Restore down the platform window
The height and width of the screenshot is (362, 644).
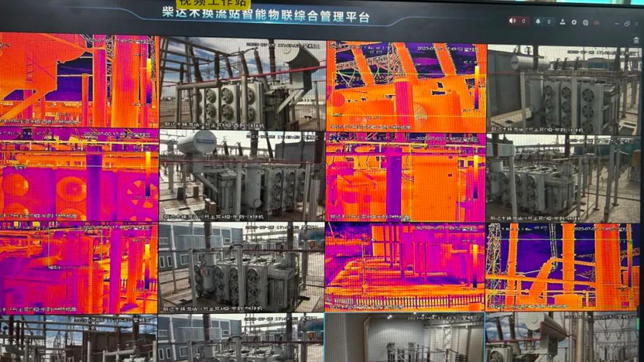pos(626,23)
